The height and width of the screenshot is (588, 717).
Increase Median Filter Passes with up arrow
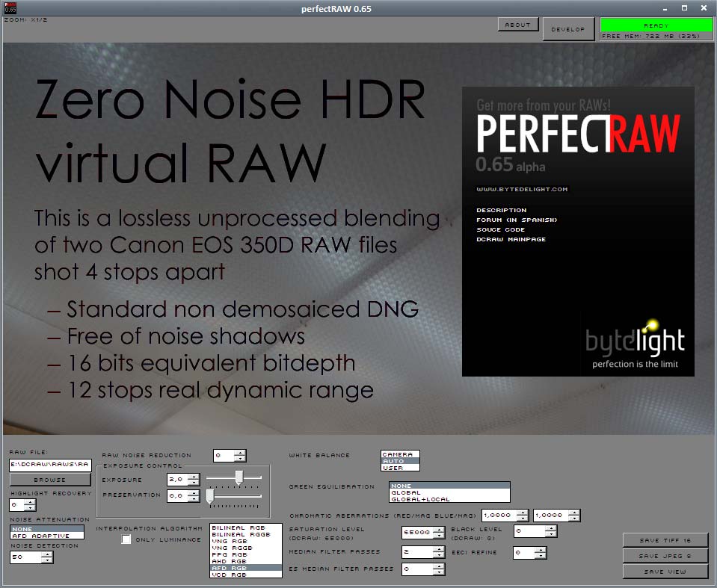click(439, 550)
